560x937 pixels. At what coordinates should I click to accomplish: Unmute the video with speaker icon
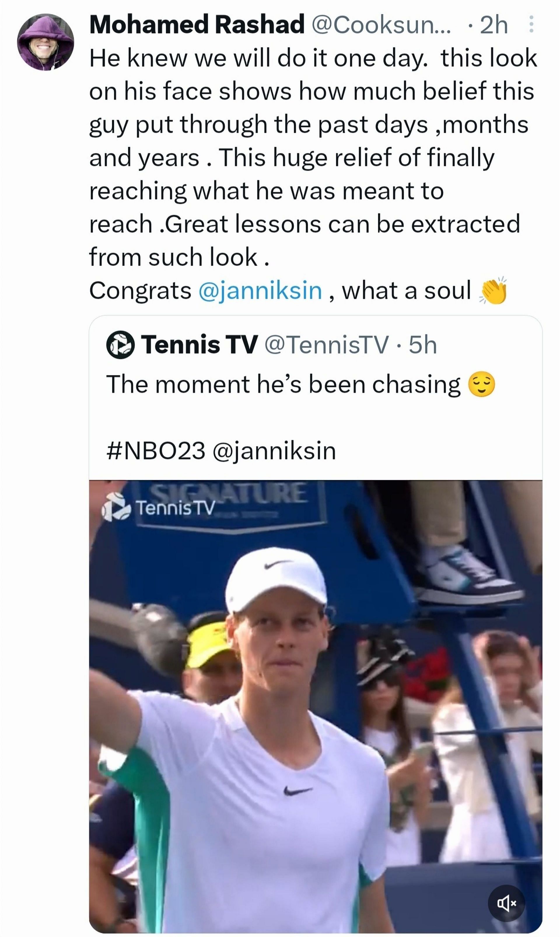(x=506, y=903)
